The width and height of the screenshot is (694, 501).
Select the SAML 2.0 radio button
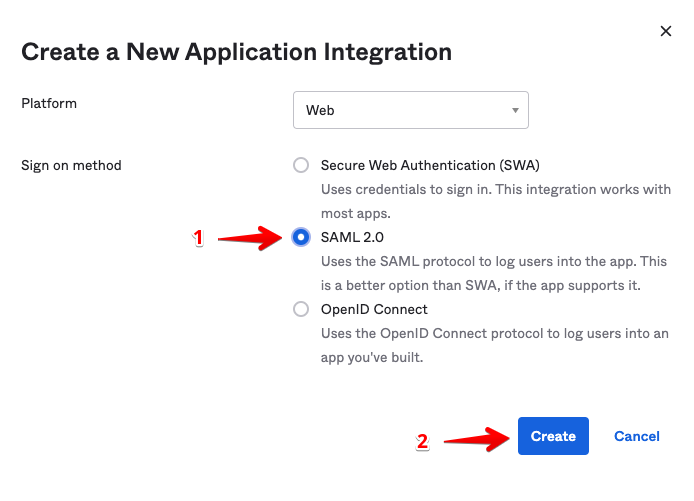pyautogui.click(x=301, y=237)
